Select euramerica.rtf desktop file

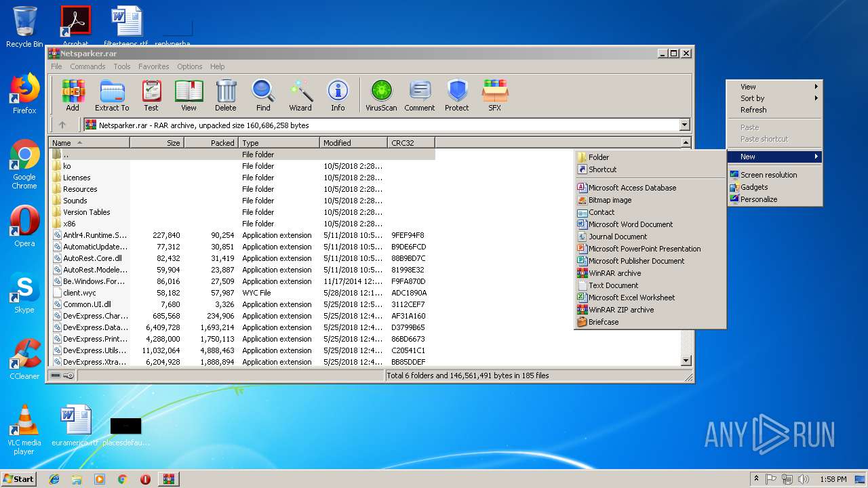(x=75, y=426)
